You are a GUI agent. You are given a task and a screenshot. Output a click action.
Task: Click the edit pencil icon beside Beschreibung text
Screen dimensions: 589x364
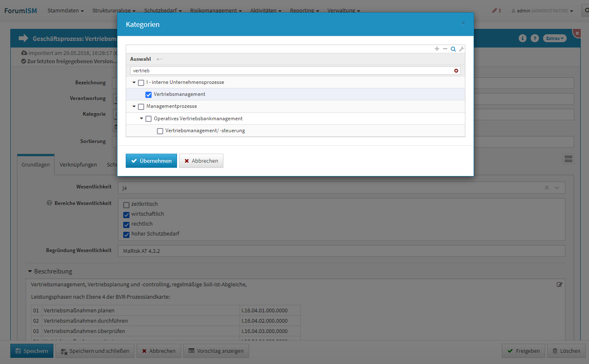559,284
